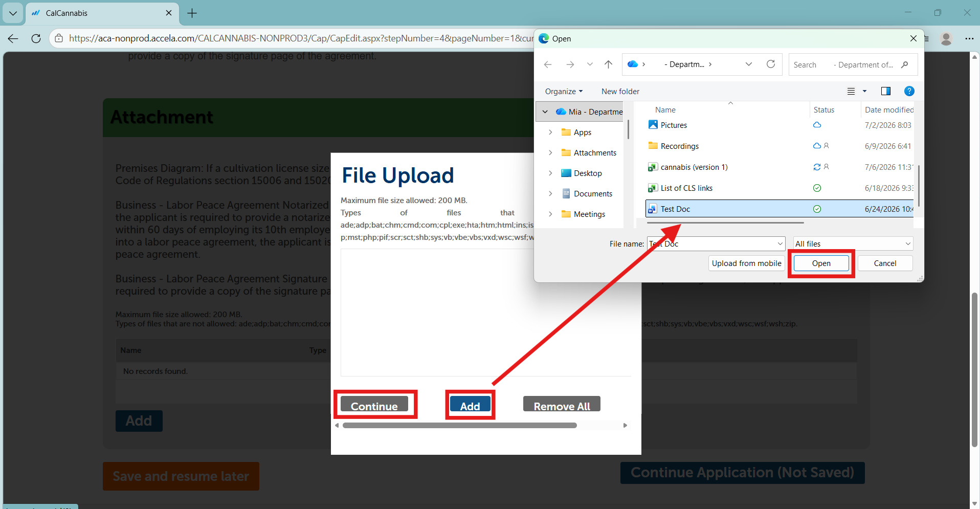This screenshot has width=980, height=509.
Task: Open recent locations dropdown in Open dialog
Action: [590, 64]
